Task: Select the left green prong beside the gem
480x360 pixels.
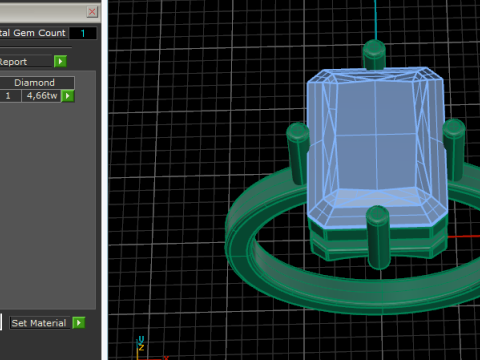Action: tap(298, 153)
